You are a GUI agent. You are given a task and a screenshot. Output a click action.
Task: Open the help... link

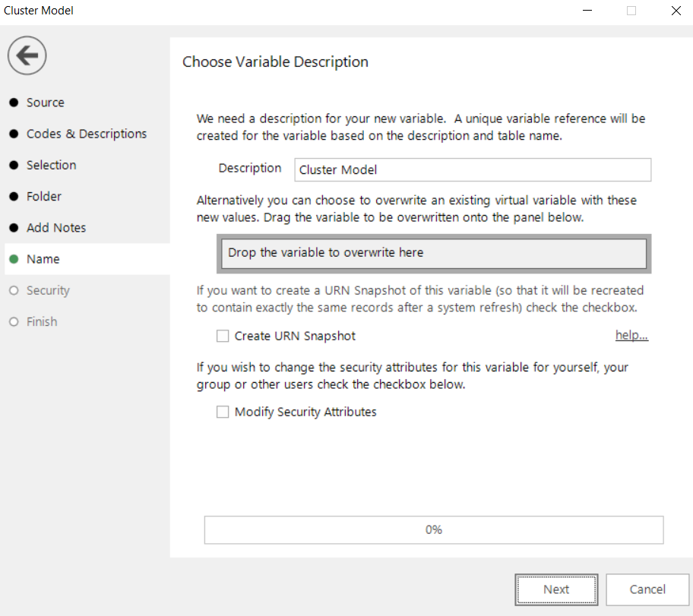pyautogui.click(x=631, y=336)
